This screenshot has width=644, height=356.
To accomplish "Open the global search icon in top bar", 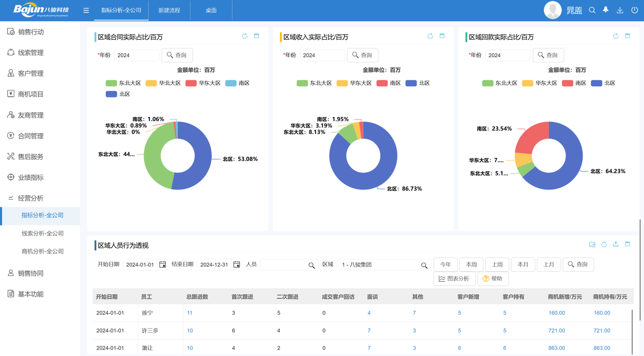I will pos(592,10).
